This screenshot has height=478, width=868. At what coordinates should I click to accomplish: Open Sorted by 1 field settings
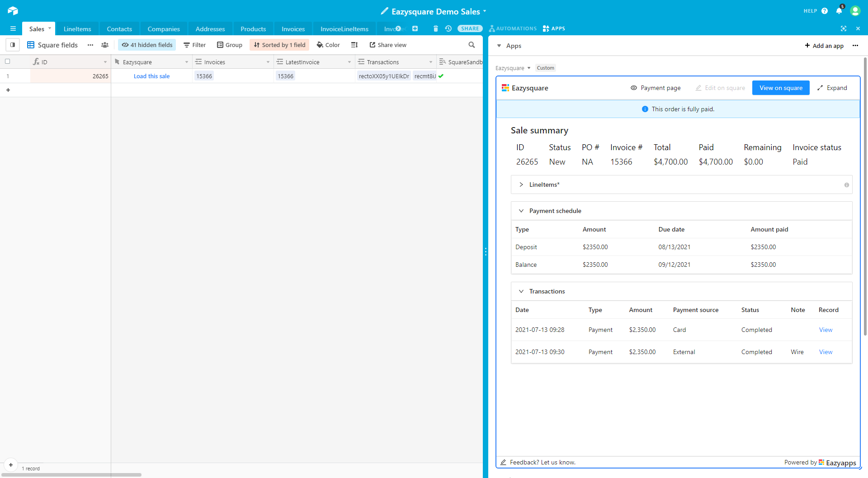point(279,45)
